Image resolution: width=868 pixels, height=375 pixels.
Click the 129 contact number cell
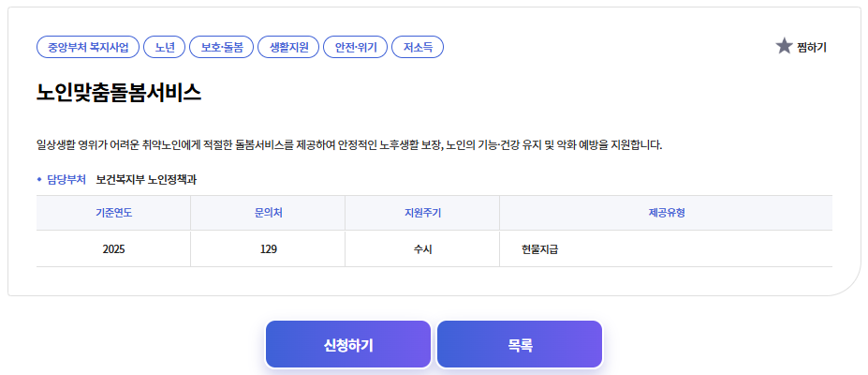268,249
